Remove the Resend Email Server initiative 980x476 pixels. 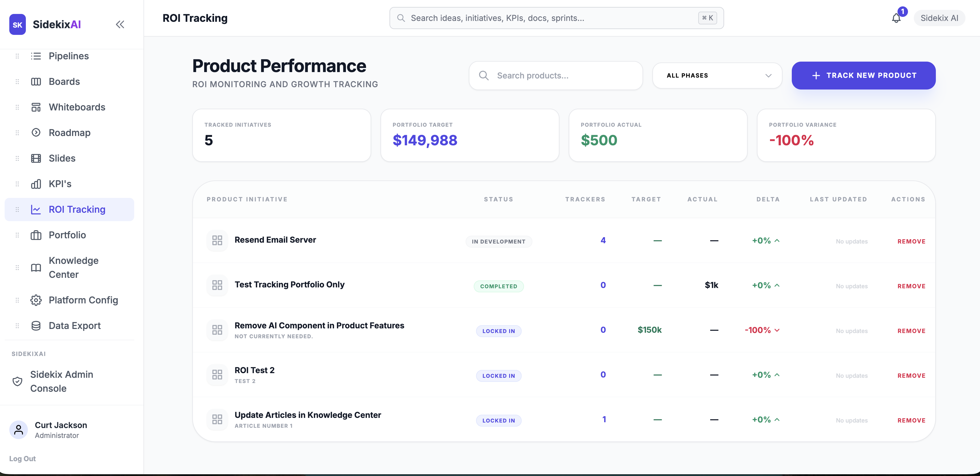tap(911, 241)
